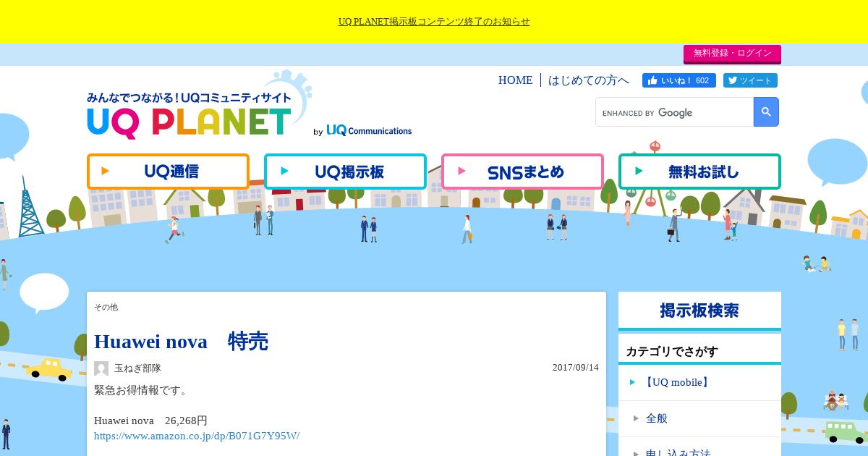Click the price text Huawei nova 26,268円
This screenshot has height=456, width=868.
pyautogui.click(x=150, y=421)
